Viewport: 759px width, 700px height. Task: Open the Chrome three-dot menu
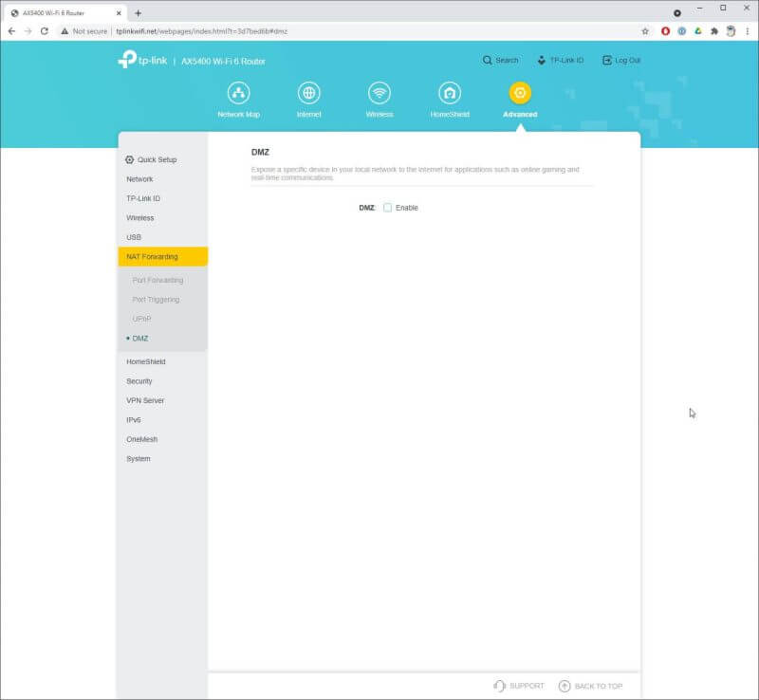[x=748, y=31]
